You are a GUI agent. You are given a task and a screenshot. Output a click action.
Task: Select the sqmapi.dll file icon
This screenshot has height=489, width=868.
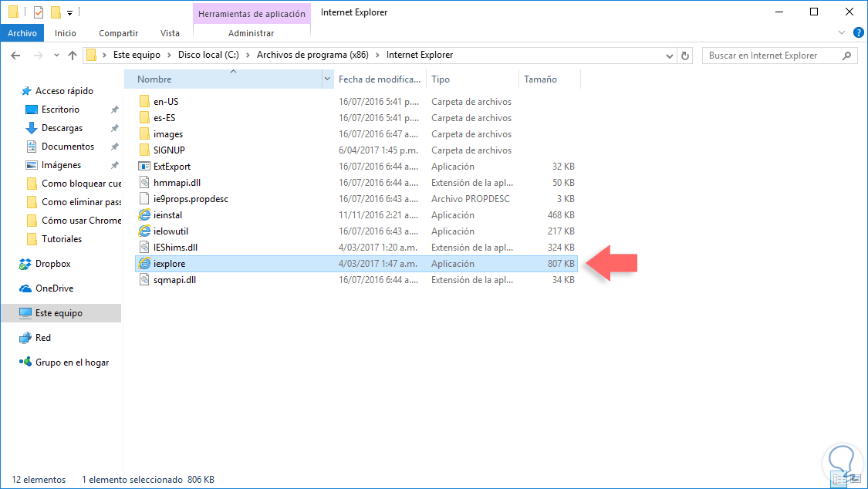(144, 279)
